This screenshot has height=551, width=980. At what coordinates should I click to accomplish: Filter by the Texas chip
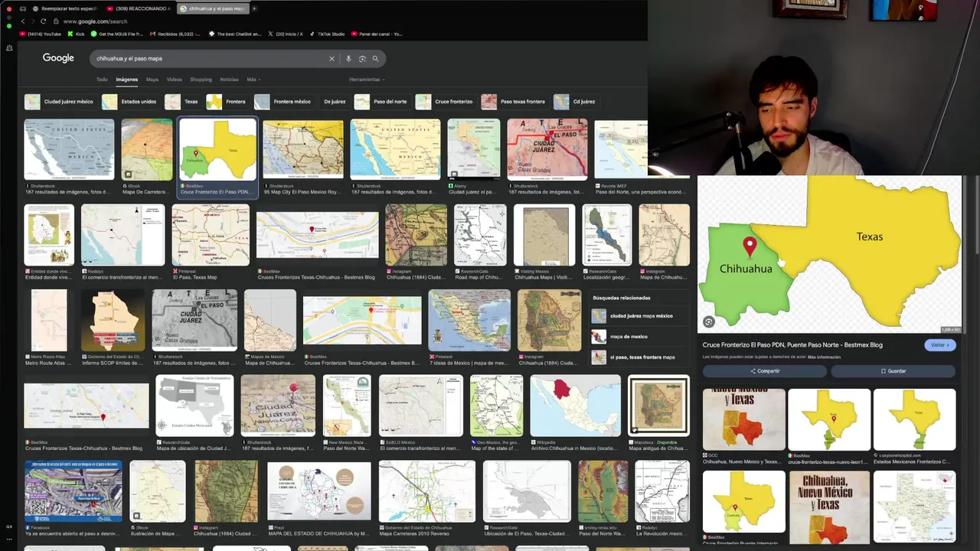(x=182, y=102)
